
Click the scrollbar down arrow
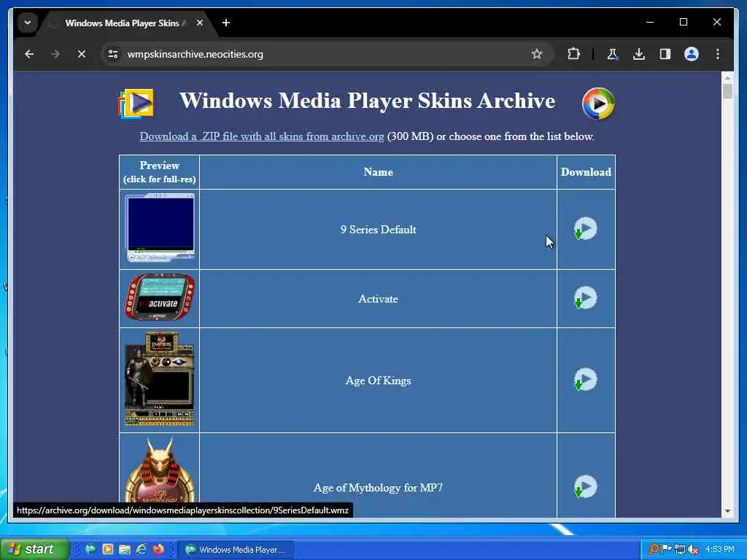[x=727, y=511]
